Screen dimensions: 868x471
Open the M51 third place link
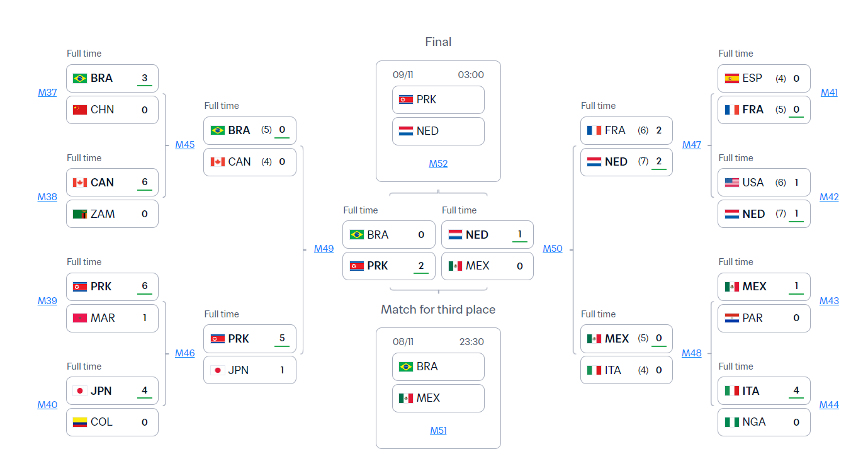(438, 431)
